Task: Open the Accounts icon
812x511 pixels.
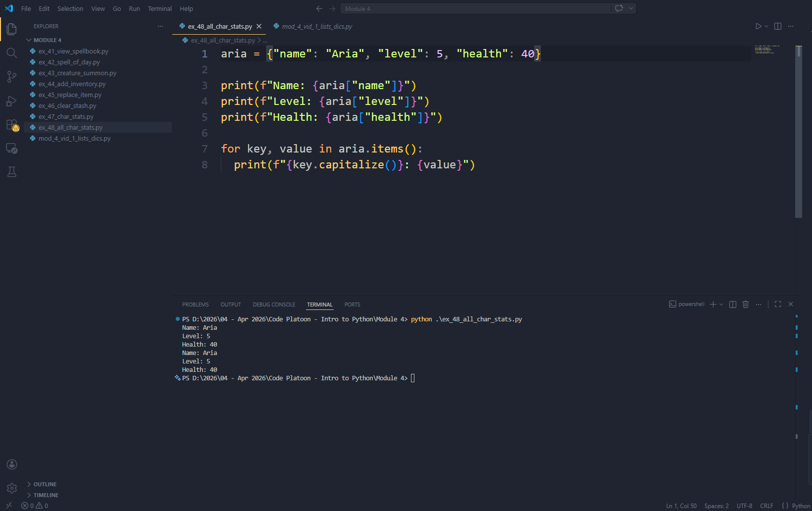Action: [x=12, y=464]
